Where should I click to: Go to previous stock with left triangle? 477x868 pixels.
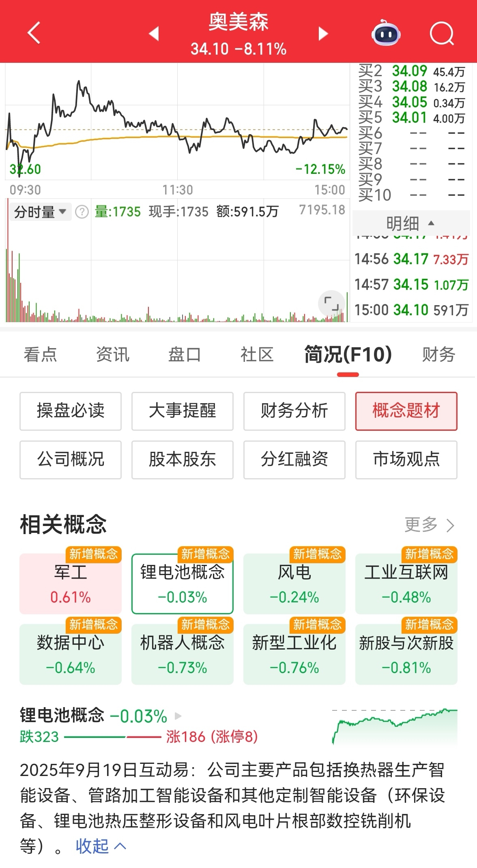coord(154,34)
